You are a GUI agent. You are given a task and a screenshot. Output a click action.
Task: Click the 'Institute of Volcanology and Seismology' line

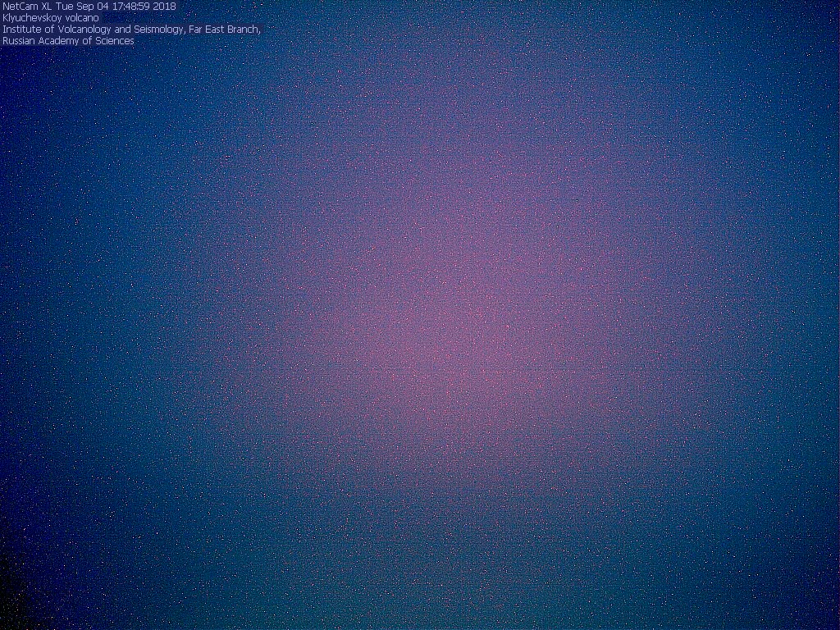pyautogui.click(x=131, y=30)
